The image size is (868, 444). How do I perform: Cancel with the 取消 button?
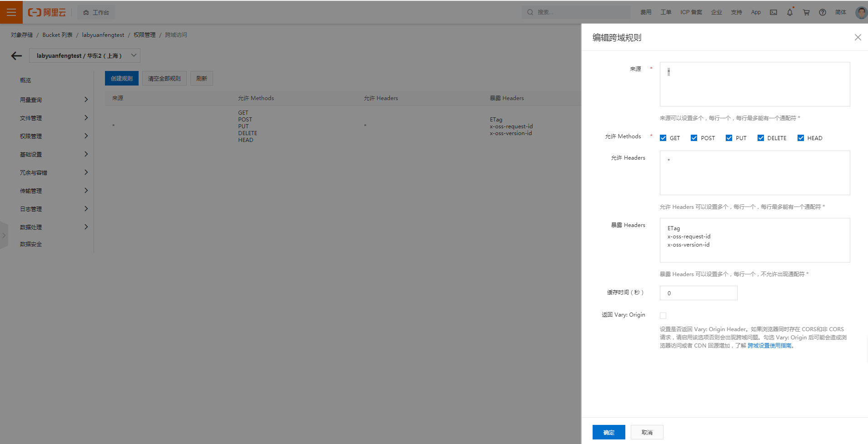(647, 432)
